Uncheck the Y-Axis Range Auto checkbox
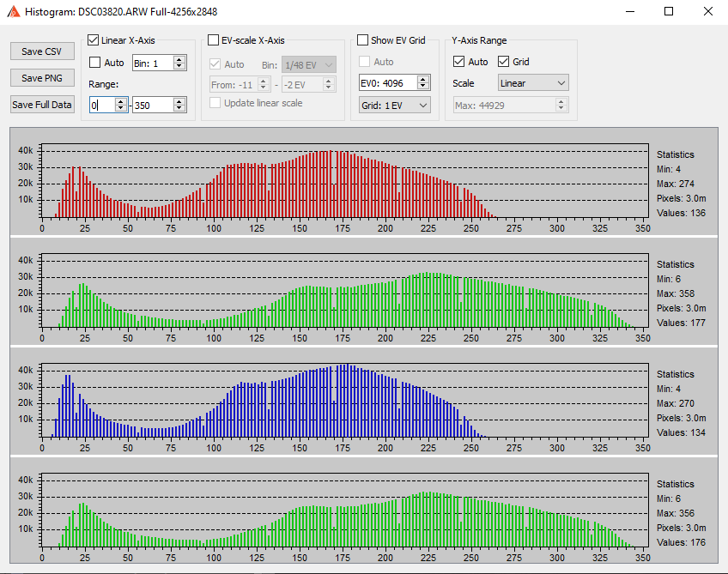 click(459, 62)
